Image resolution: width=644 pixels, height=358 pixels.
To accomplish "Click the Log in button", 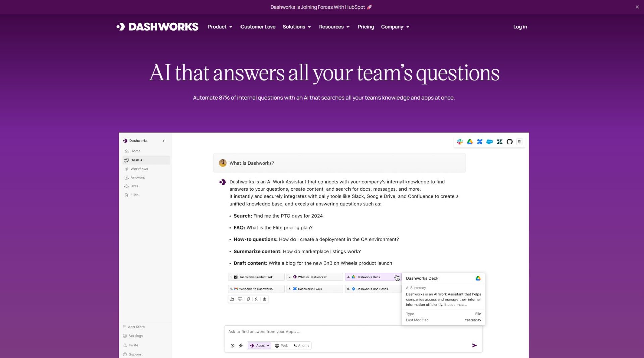I will pyautogui.click(x=520, y=27).
